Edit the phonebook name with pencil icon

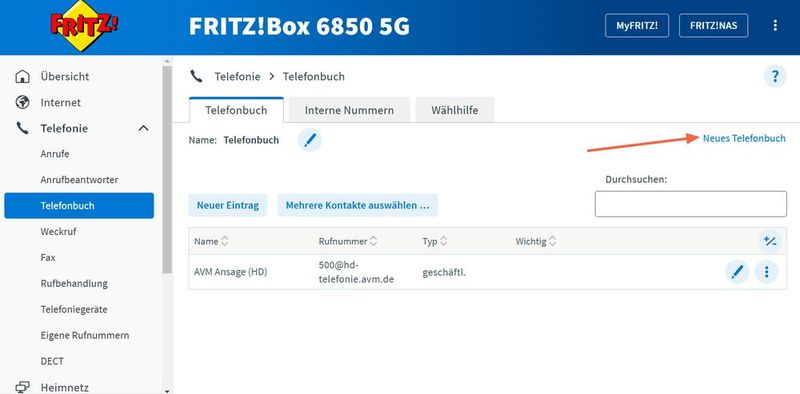click(x=310, y=140)
